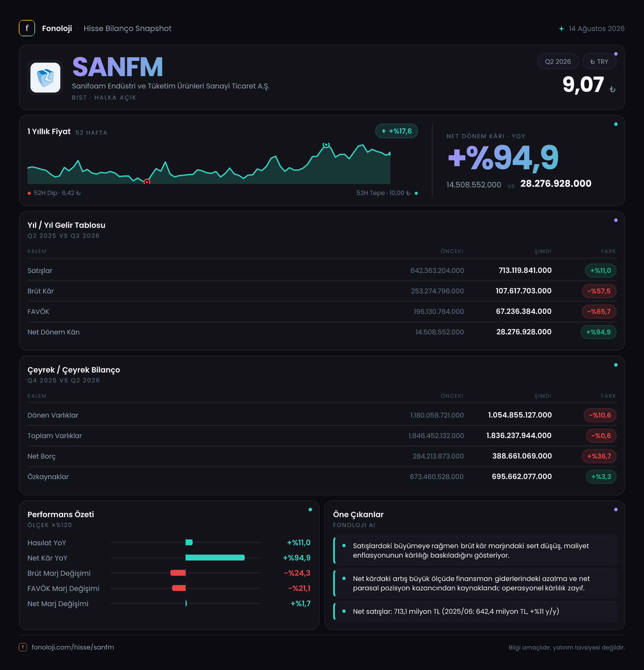
Task: Click the Toplam Varlıklar current value 1.836.237.944.000
Action: tap(519, 435)
